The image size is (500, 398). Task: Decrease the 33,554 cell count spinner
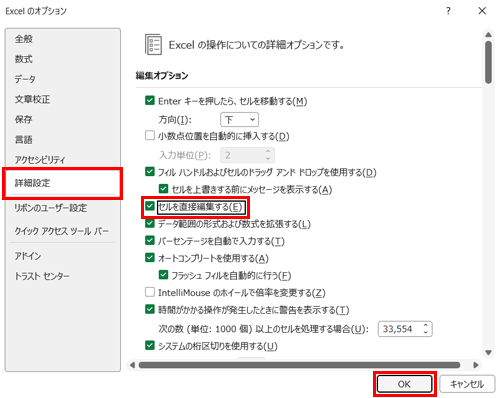(x=426, y=332)
